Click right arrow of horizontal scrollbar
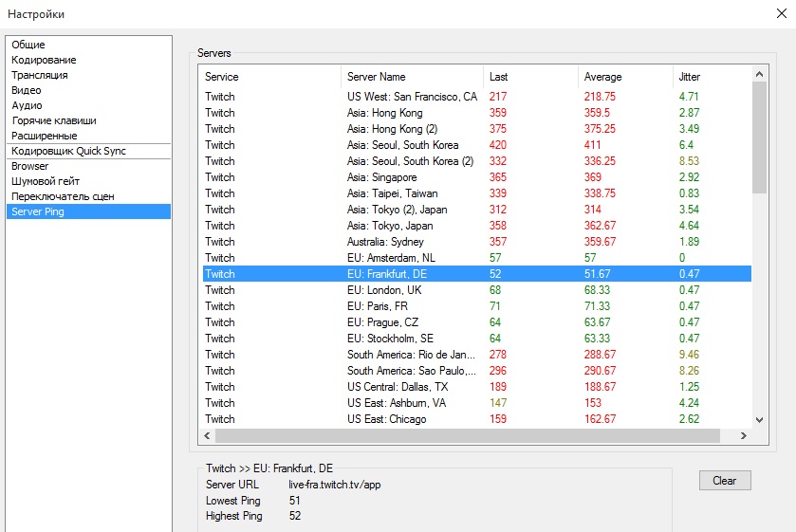796x532 pixels. click(x=743, y=436)
